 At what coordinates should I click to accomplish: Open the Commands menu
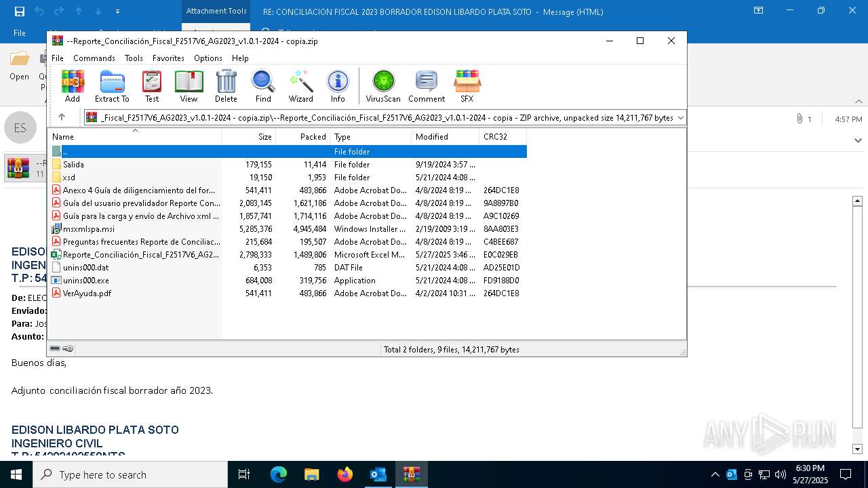94,58
